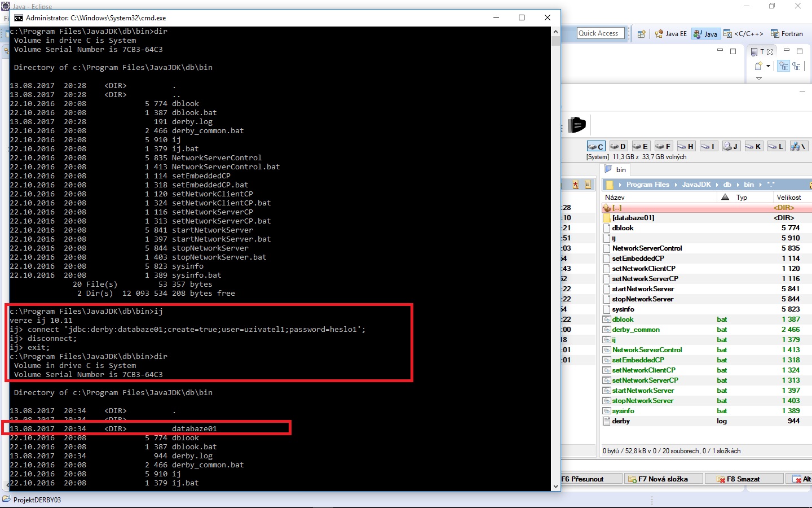Screen dimensions: 812x508
Task: Switch to drive D
Action: tap(618, 146)
